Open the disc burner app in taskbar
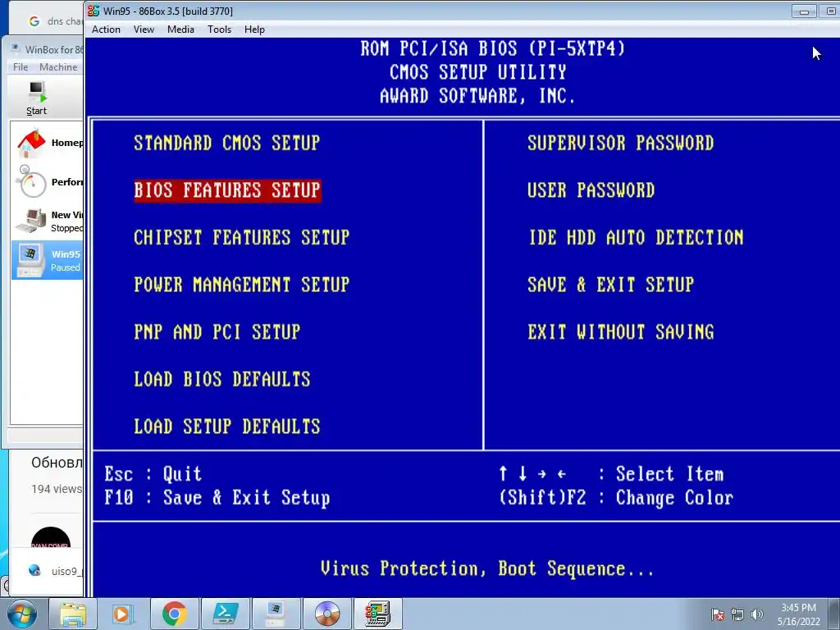Screen dimensions: 840x630 326,614
